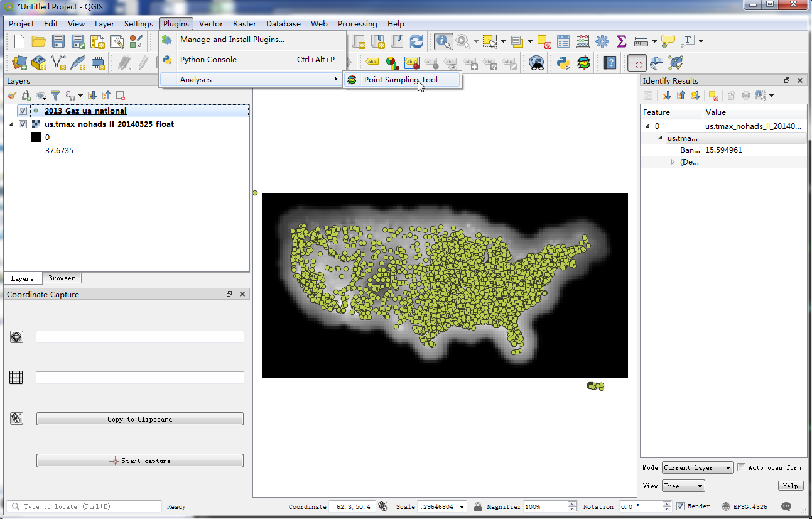Image resolution: width=812 pixels, height=519 pixels.
Task: Open the Style Manager icon
Action: click(x=136, y=41)
